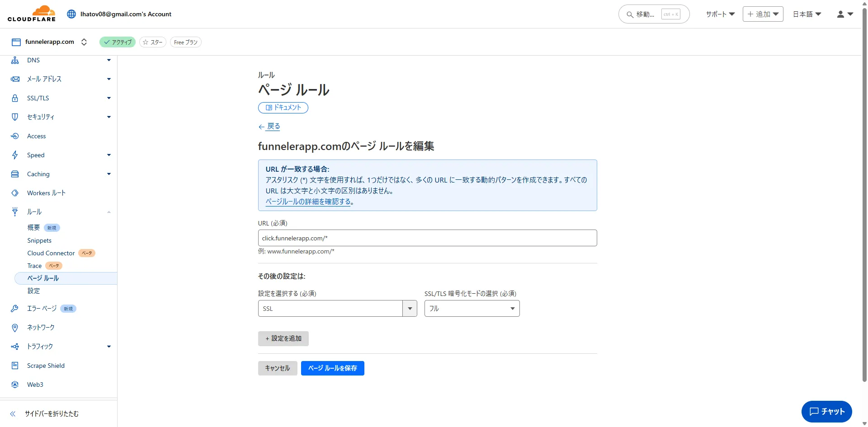Toggle the スター favorite button
Viewport: 868px width, 427px height.
pyautogui.click(x=153, y=42)
